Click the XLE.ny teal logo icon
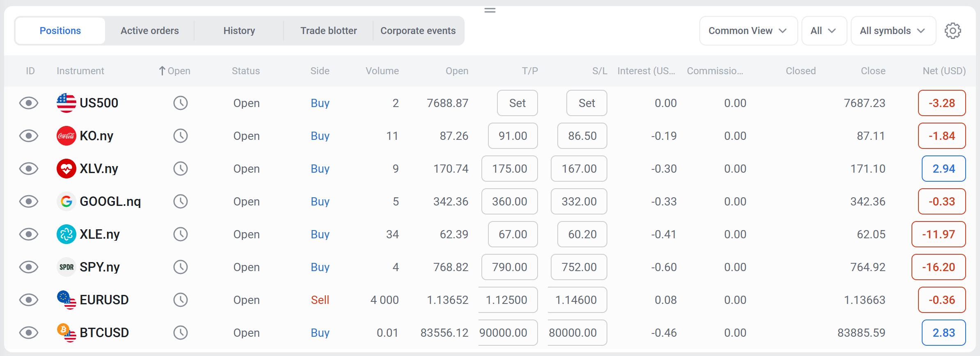 [x=66, y=234]
